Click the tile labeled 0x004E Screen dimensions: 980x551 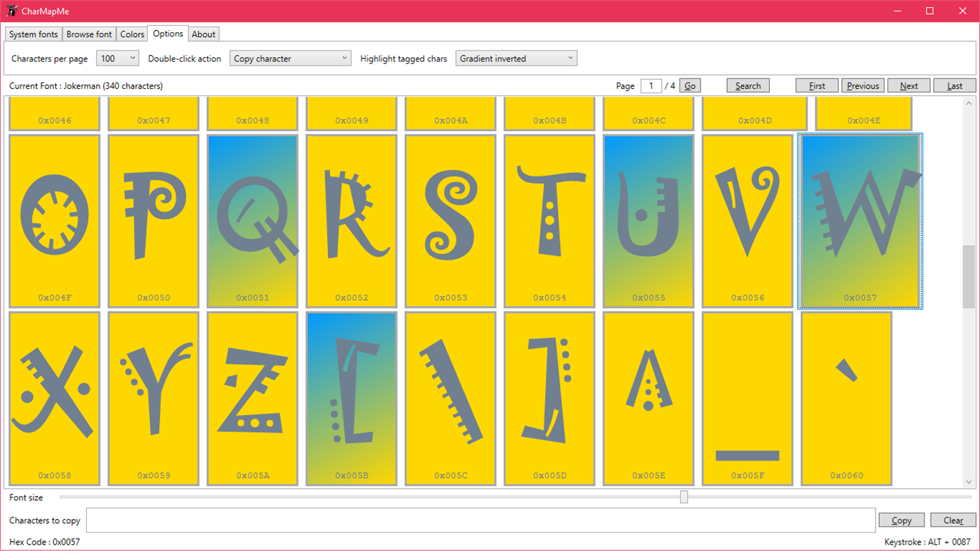coord(864,114)
